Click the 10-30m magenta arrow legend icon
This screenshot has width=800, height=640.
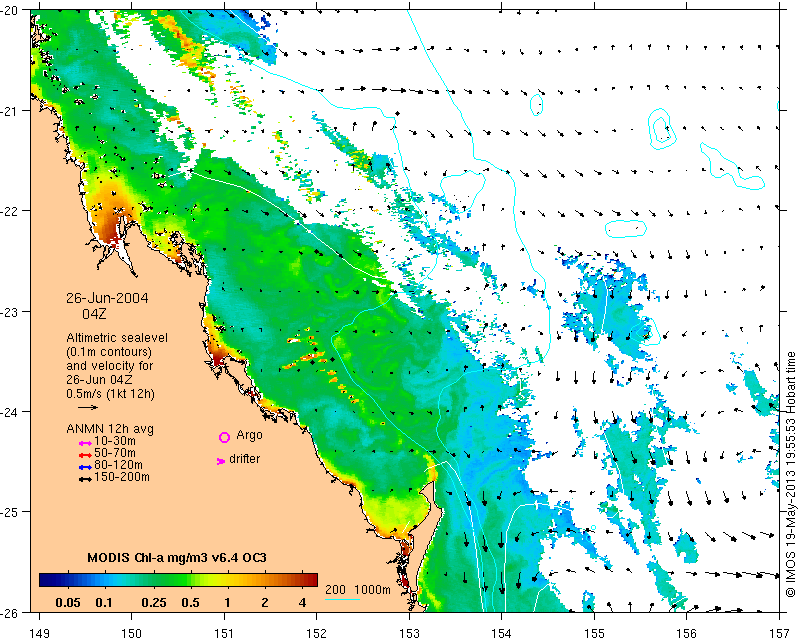point(85,443)
